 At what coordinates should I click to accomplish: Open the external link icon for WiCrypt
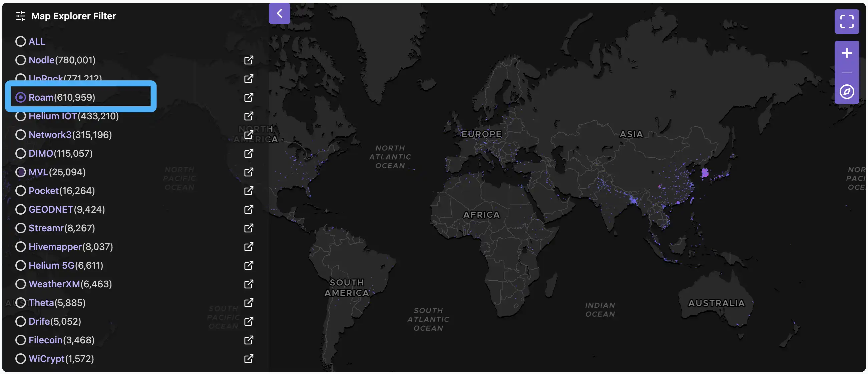click(x=248, y=359)
